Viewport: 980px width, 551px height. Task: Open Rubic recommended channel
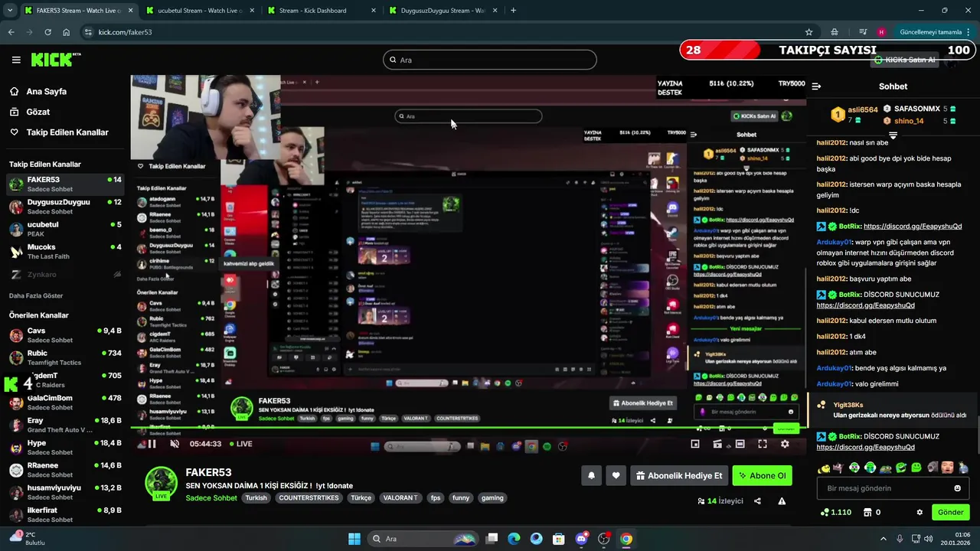pyautogui.click(x=65, y=357)
